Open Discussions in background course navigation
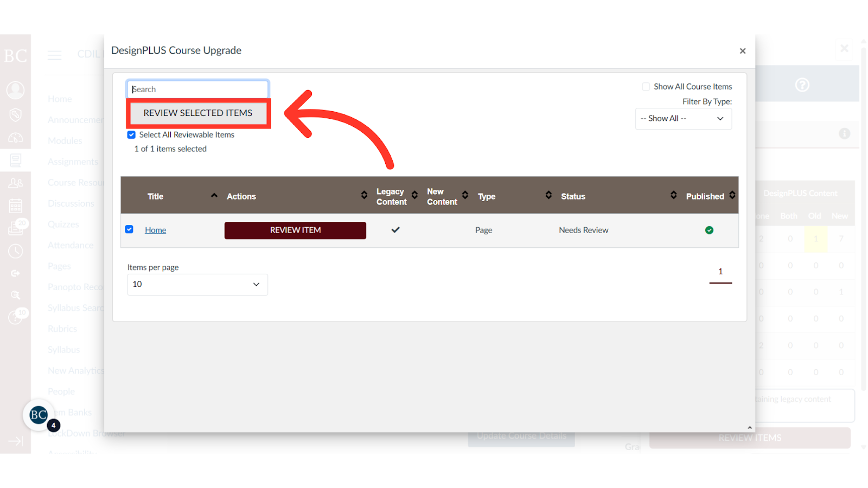868x488 pixels. [x=71, y=203]
